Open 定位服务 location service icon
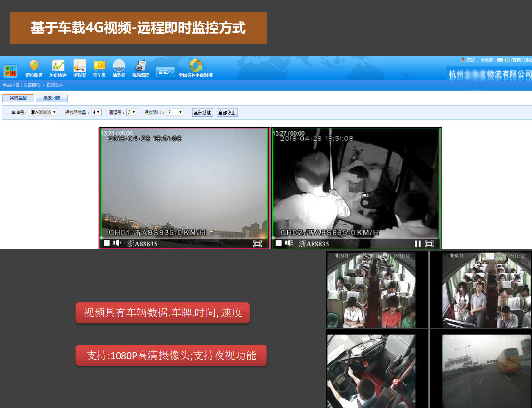532x408 pixels. (34, 66)
